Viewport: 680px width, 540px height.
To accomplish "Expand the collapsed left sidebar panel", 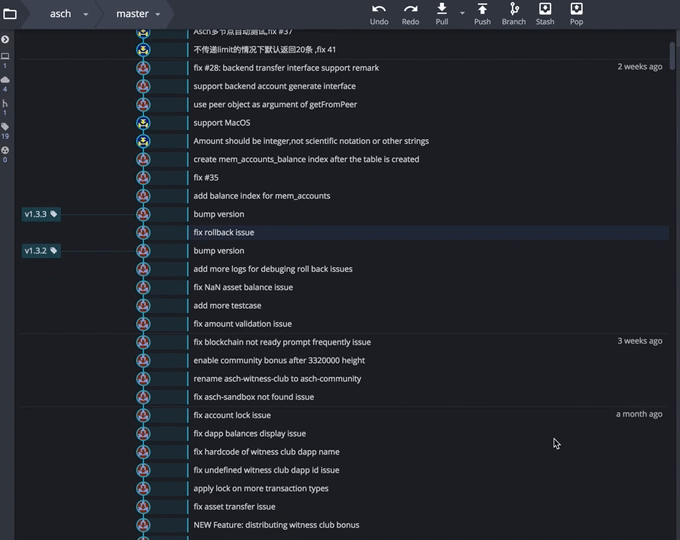I will click(x=5, y=39).
